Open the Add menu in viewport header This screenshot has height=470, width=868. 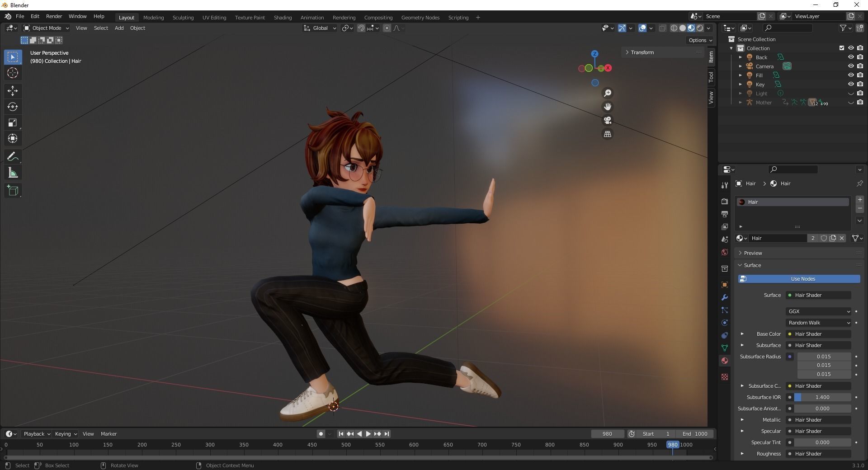pos(119,28)
